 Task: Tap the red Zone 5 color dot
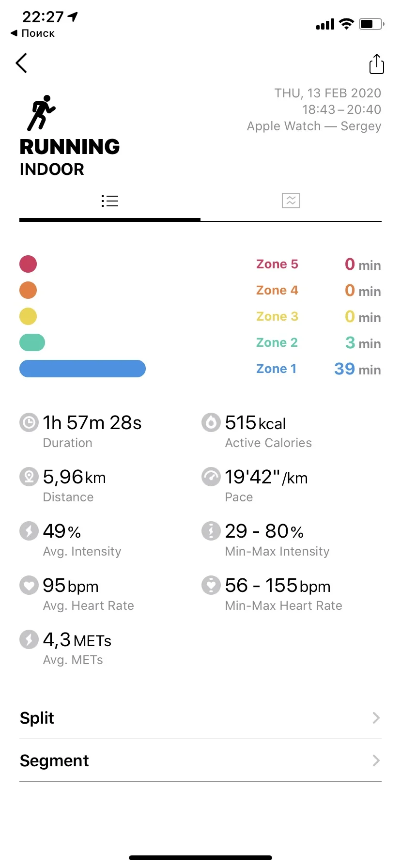(x=28, y=264)
